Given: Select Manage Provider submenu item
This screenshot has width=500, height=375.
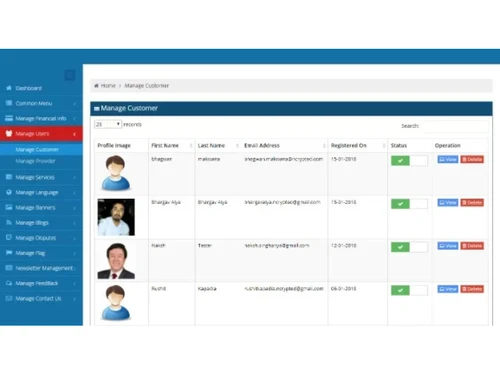Looking at the screenshot, I should [x=41, y=161].
